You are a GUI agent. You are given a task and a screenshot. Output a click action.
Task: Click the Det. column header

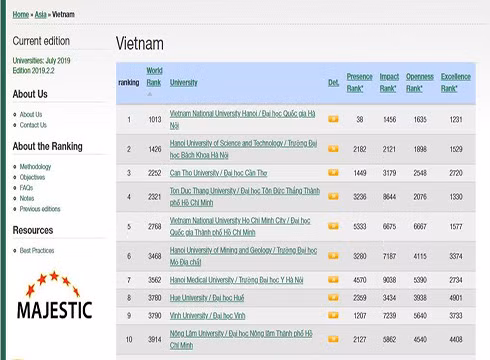point(333,83)
